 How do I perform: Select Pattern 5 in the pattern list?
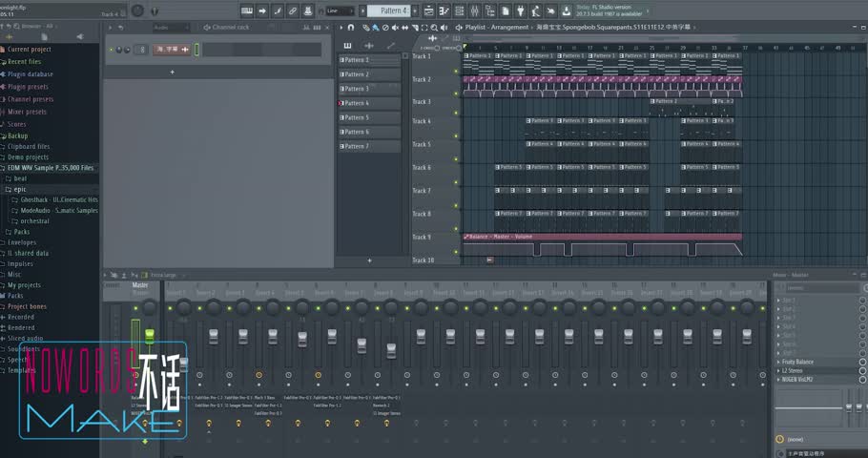[357, 117]
